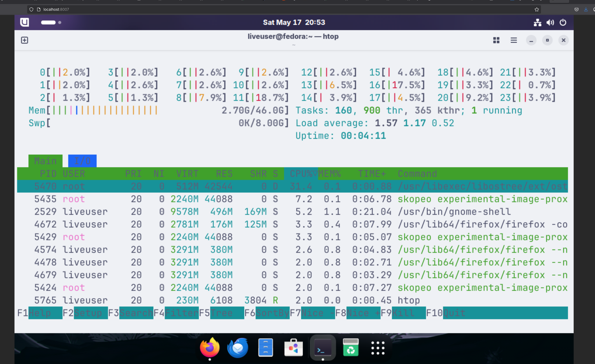Open the Files app from the dock
This screenshot has height=364, width=595.
point(265,348)
